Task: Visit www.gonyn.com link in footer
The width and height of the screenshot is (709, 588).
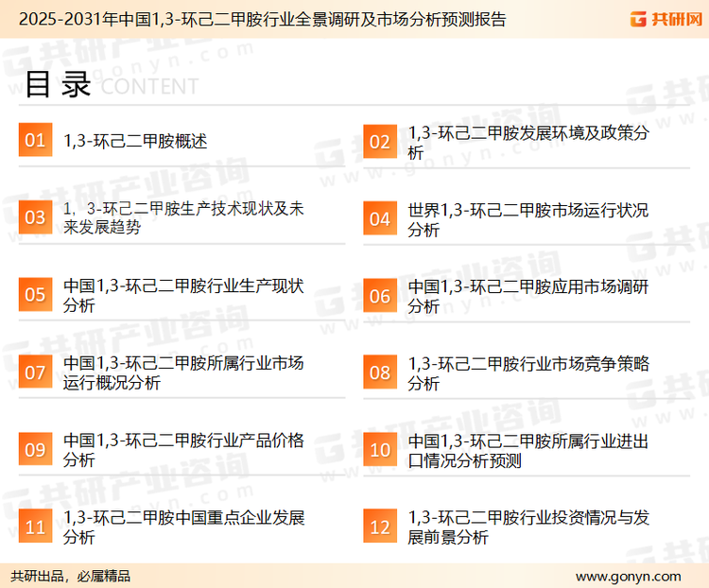Action: (x=628, y=577)
